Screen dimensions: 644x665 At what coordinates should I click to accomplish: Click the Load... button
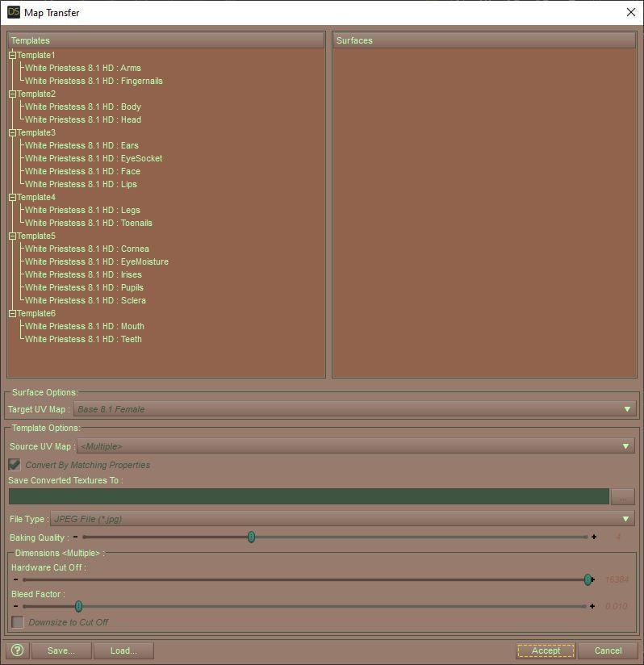(123, 650)
